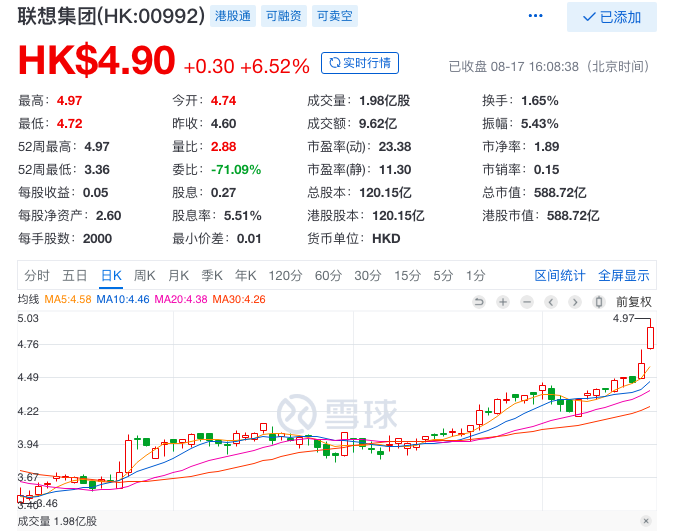Click the 可融资 tag
The height and width of the screenshot is (531, 686).
(x=284, y=16)
